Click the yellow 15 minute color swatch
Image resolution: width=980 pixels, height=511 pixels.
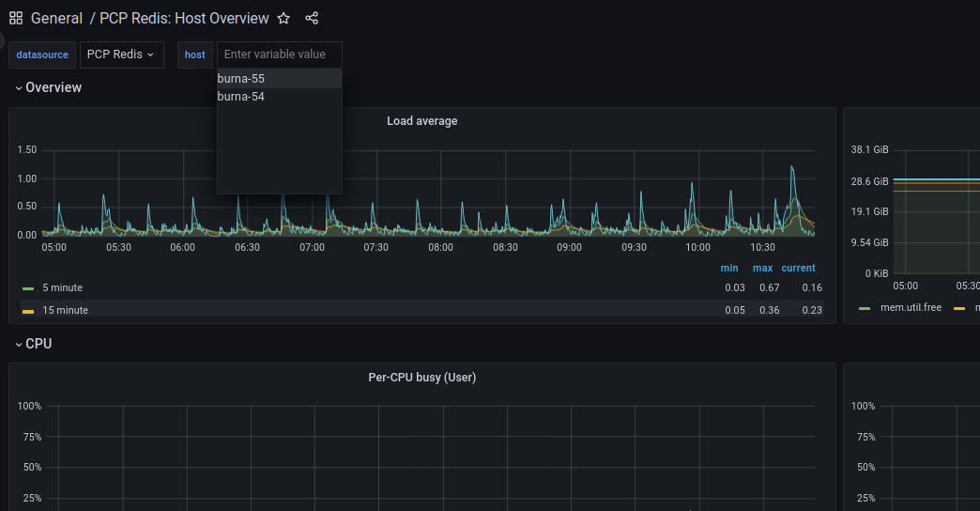(x=28, y=311)
